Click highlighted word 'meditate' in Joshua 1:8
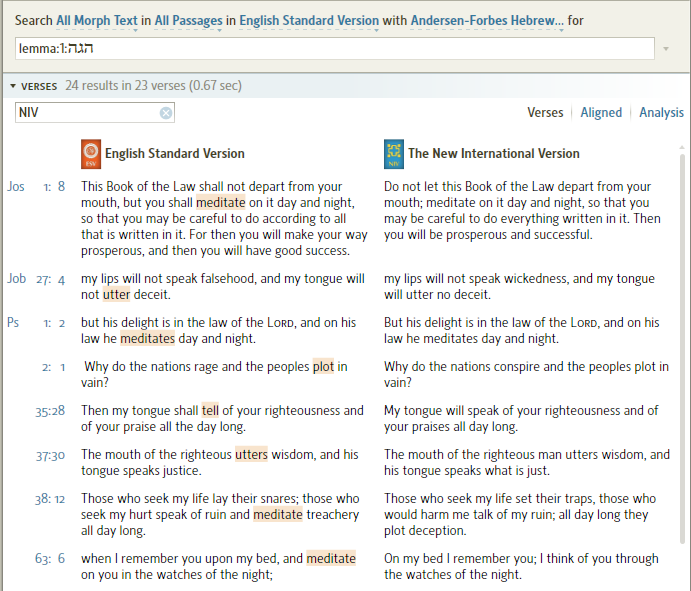 click(220, 203)
